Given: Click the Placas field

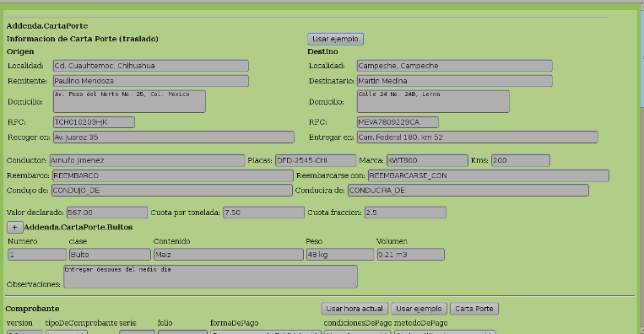Looking at the screenshot, I should (316, 160).
